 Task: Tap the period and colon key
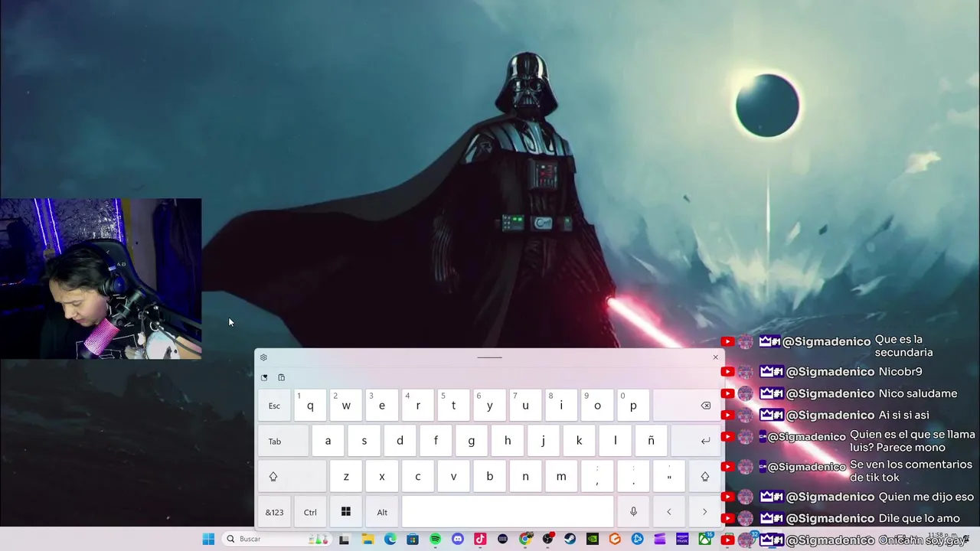pyautogui.click(x=633, y=477)
